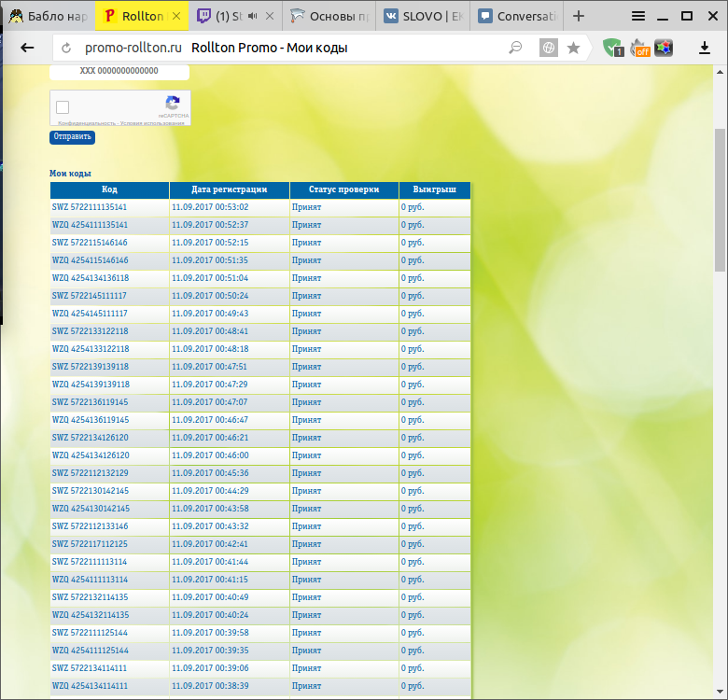Switch to the SLOVO VK tab
Screen dimensions: 728x700
[x=423, y=16]
